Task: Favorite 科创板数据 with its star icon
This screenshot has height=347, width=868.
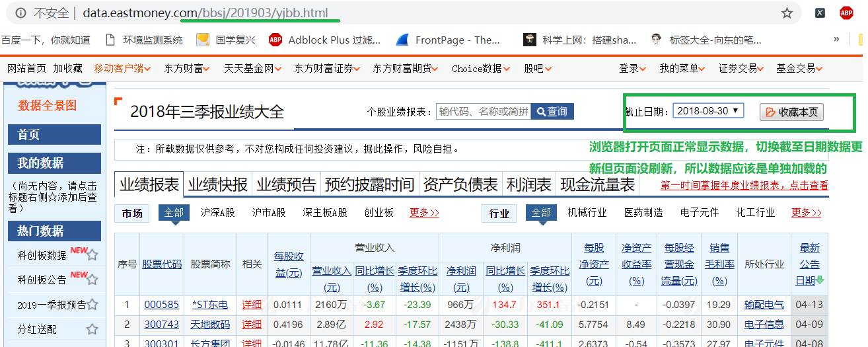Action: tap(92, 254)
